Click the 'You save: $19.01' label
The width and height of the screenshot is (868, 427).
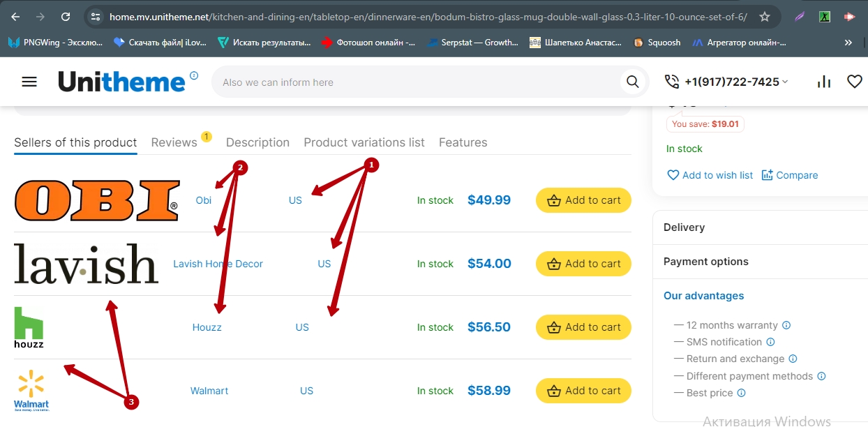(x=706, y=124)
